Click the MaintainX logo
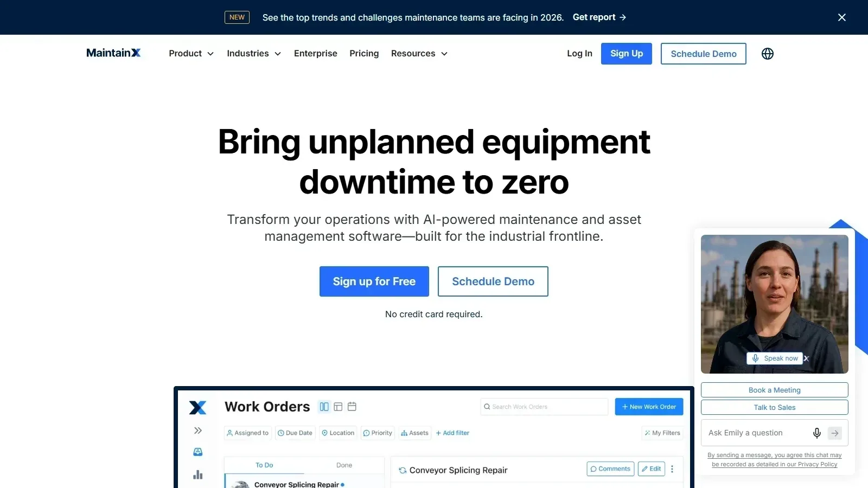Image resolution: width=868 pixels, height=488 pixels. click(113, 53)
